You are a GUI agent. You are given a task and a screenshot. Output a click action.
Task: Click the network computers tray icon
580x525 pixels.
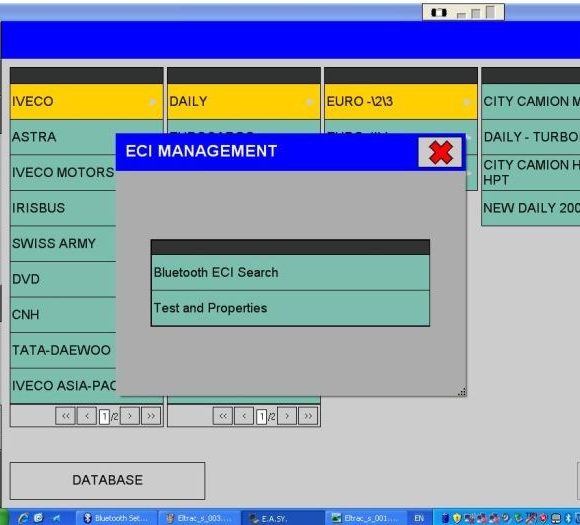(x=470, y=518)
